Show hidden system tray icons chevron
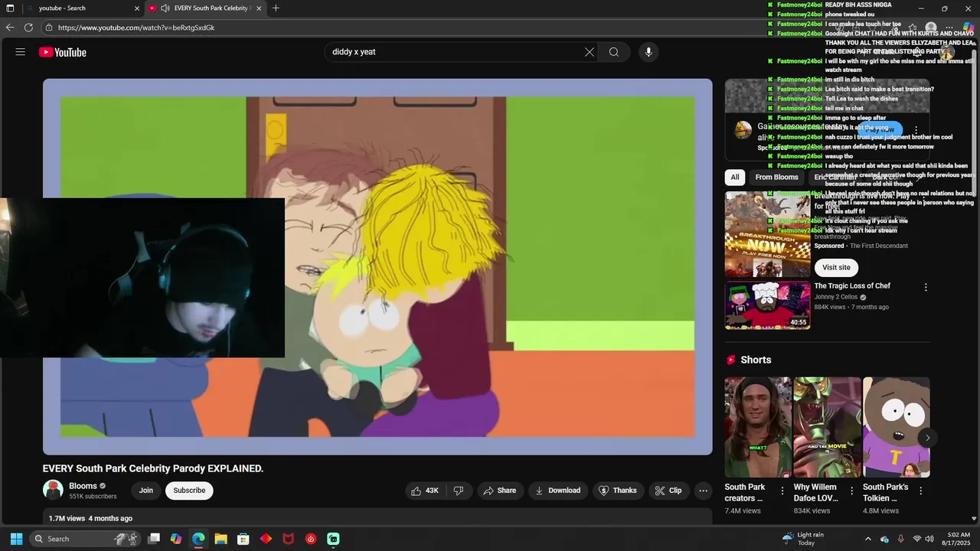 (867, 539)
